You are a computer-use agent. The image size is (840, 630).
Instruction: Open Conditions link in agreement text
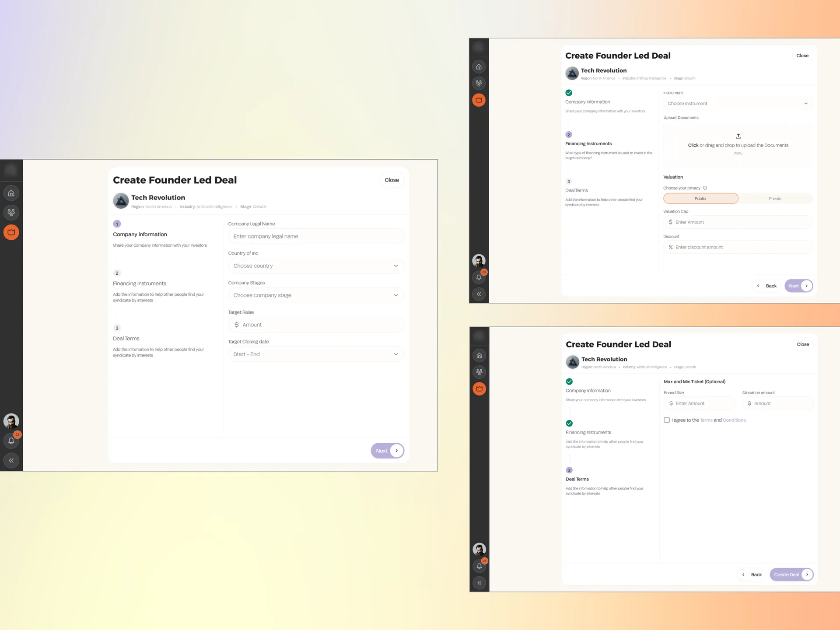point(735,420)
